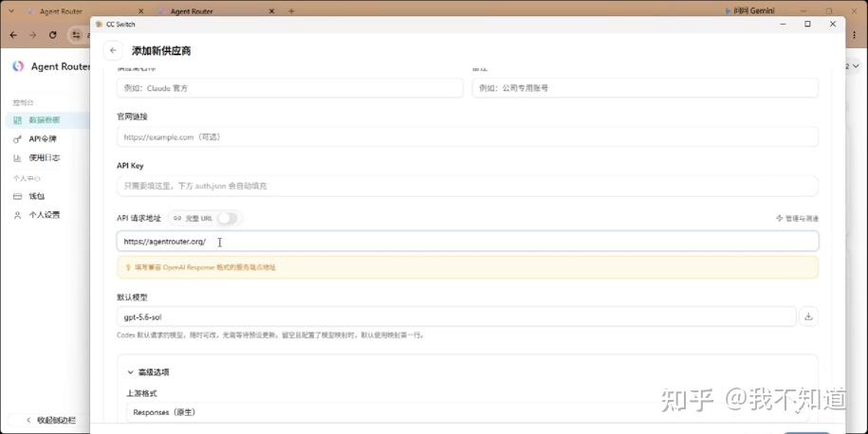Click the link icon beside full URL
The image size is (868, 434).
tap(177, 218)
